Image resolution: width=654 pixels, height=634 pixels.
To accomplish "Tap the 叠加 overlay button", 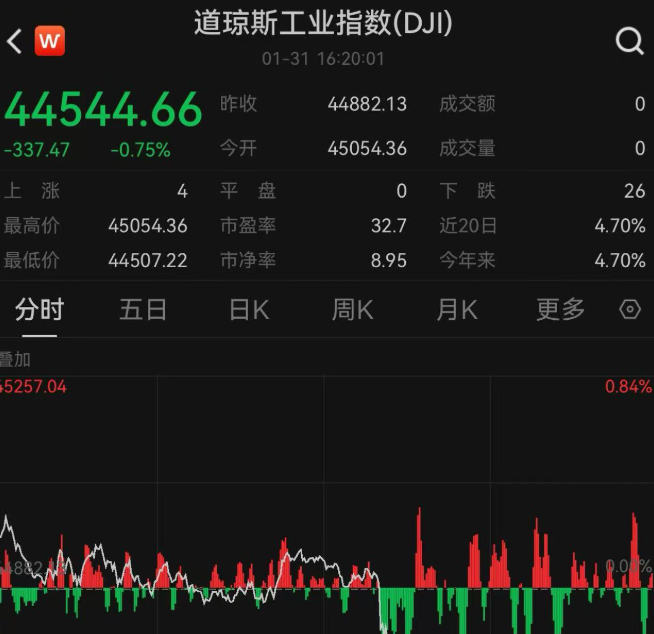I will pyautogui.click(x=15, y=359).
